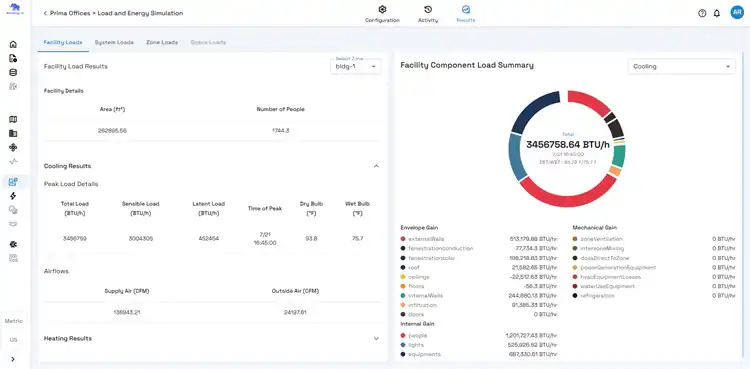Image resolution: width=750 pixels, height=369 pixels.
Task: Toggle the floors legend entry
Action: click(412, 286)
